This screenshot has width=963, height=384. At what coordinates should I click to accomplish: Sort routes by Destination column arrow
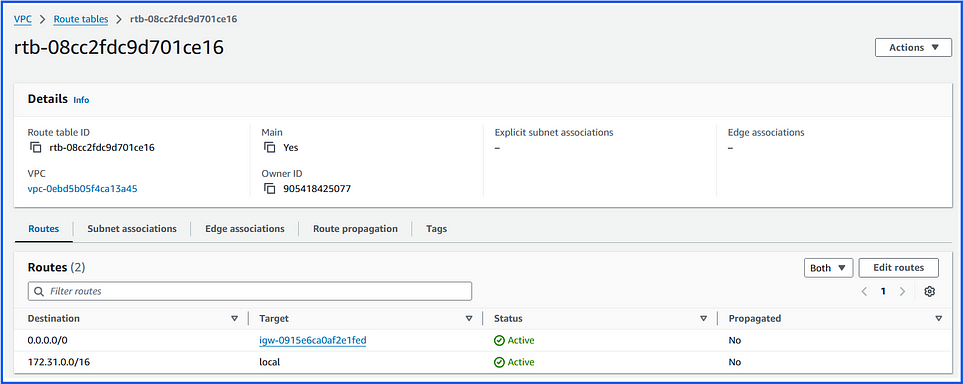tap(234, 318)
